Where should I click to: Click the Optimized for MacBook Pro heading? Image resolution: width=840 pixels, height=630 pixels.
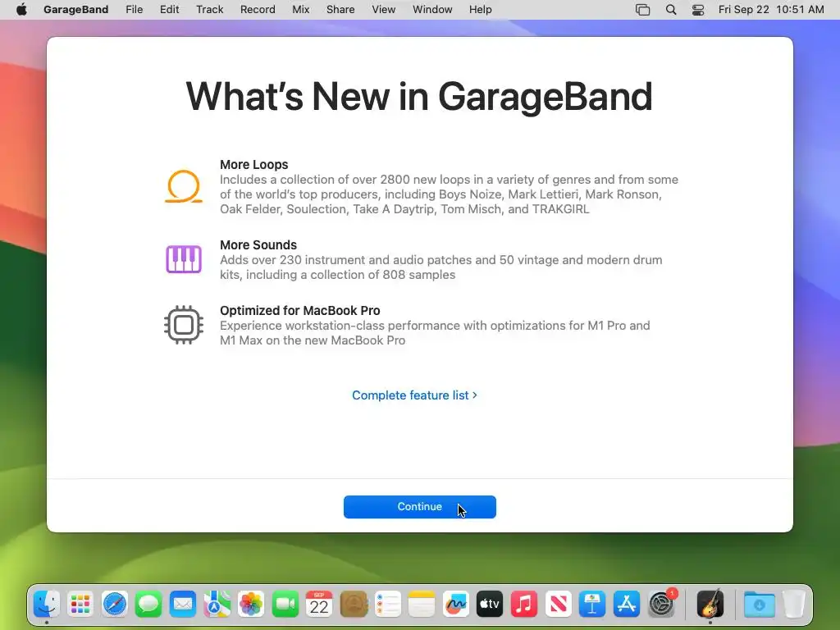point(300,311)
